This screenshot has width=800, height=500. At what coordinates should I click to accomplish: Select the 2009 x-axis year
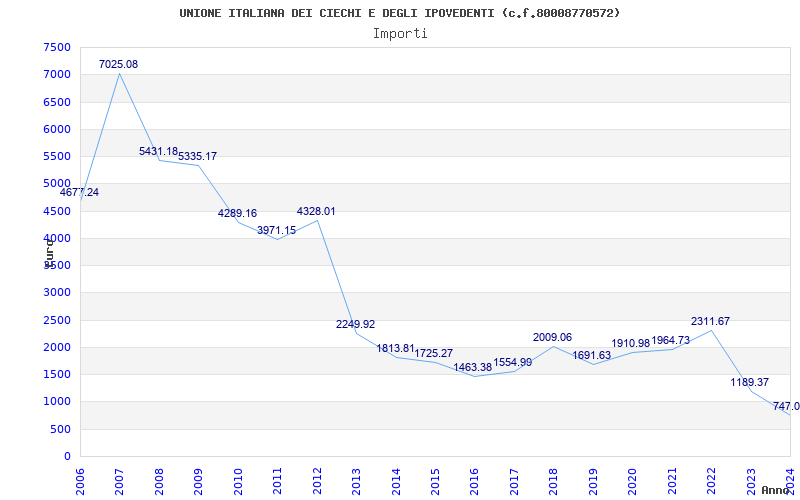coord(198,481)
